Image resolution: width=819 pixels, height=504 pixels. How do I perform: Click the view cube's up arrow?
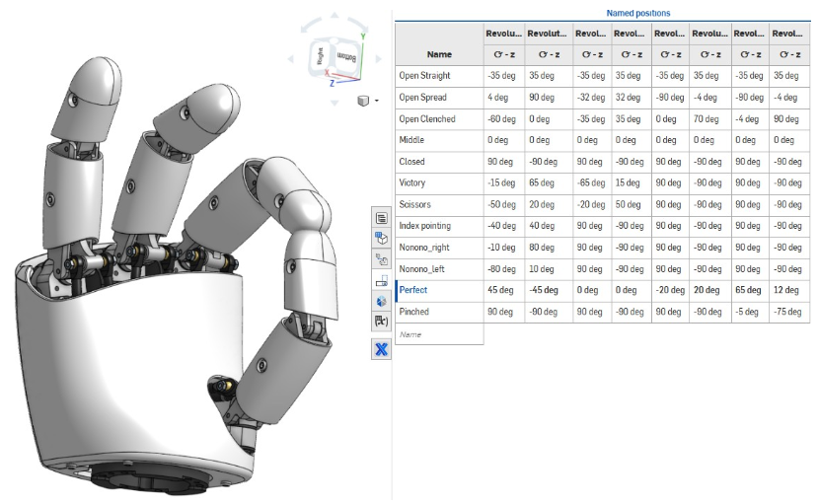(x=335, y=15)
